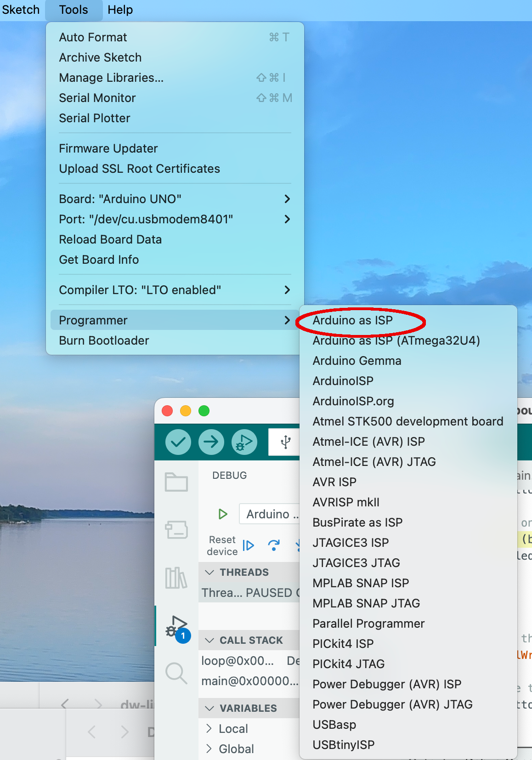Screen dimensions: 532x760
Task: Choose Upload SSL Root Certificates
Action: 175,169
